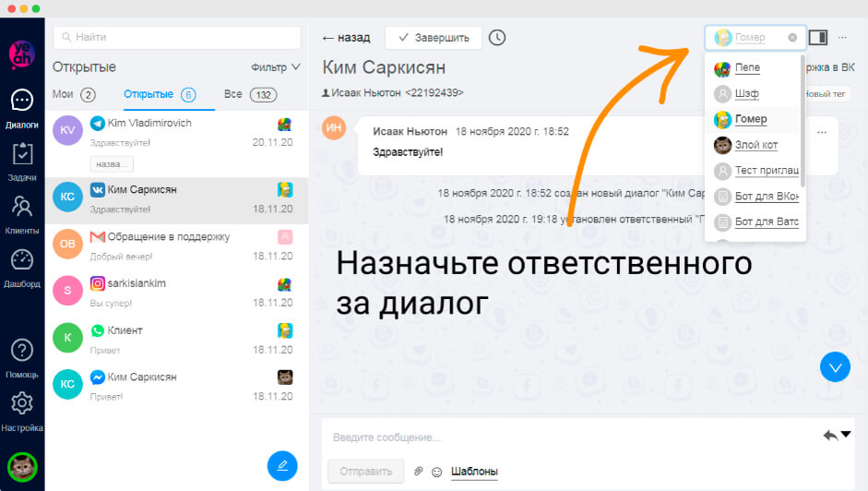Click the Завершить button
This screenshot has height=491, width=868.
[434, 38]
